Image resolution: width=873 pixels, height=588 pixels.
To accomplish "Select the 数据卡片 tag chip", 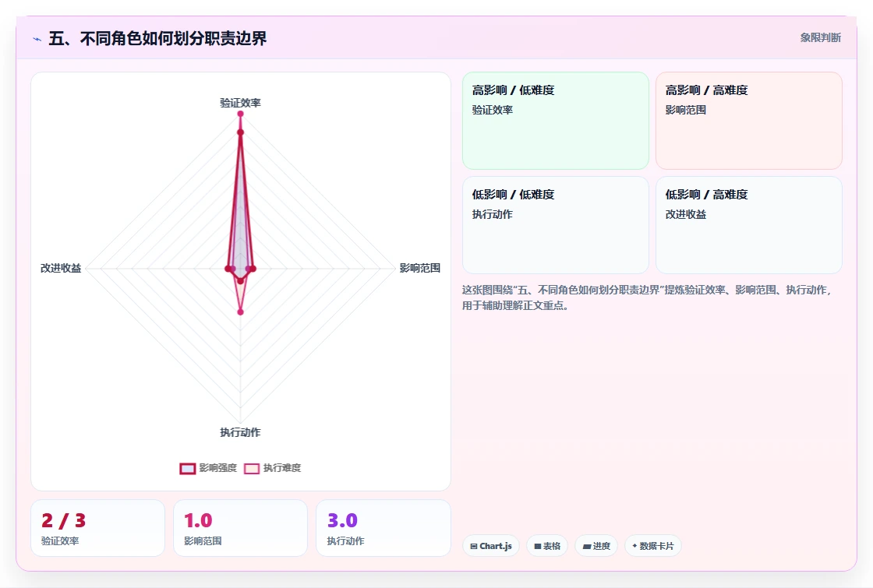I will (653, 546).
